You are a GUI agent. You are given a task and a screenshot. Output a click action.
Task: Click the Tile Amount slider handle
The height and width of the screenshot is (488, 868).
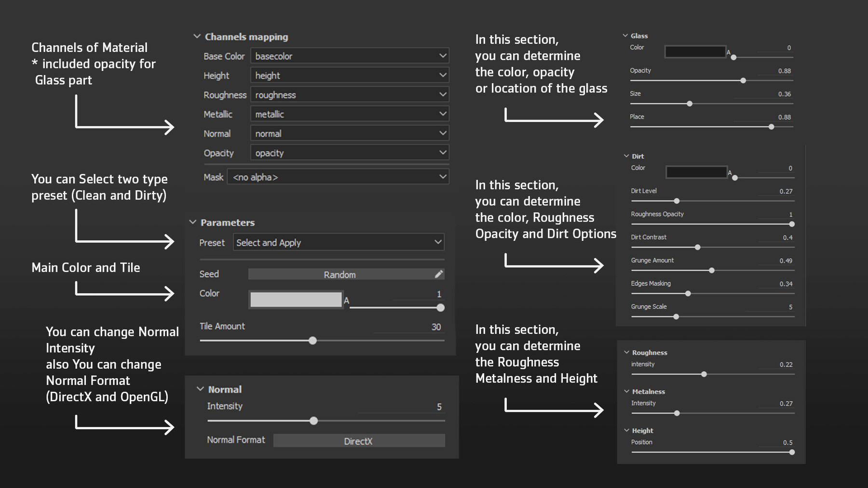click(312, 341)
